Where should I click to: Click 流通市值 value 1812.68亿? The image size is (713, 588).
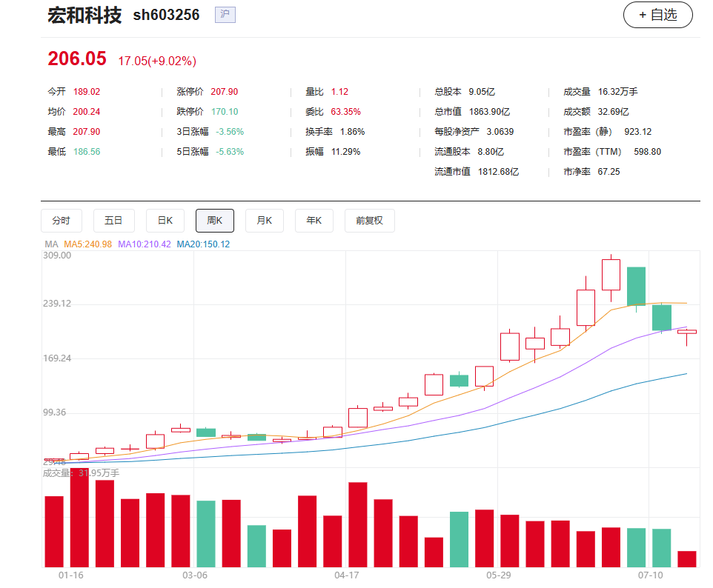(x=498, y=172)
